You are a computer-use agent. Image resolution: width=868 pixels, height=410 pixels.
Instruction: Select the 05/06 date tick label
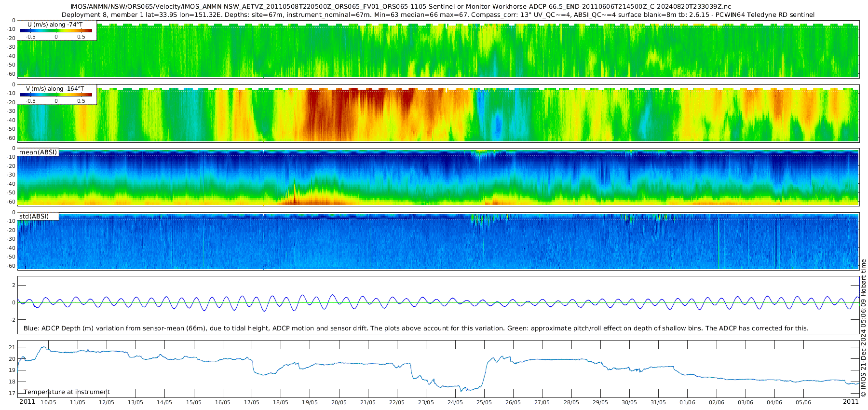point(803,402)
